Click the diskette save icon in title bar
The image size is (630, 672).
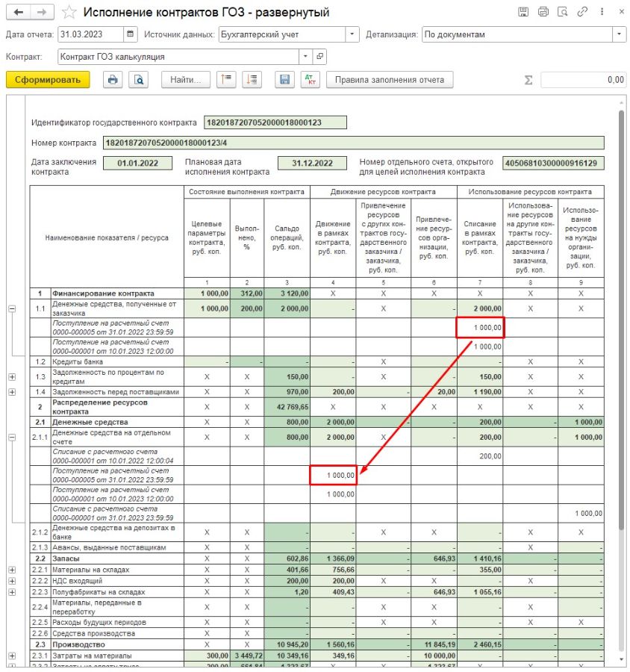coord(523,12)
